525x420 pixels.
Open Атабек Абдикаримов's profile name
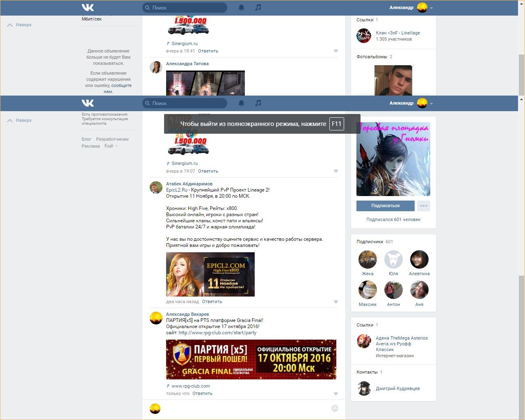(189, 184)
